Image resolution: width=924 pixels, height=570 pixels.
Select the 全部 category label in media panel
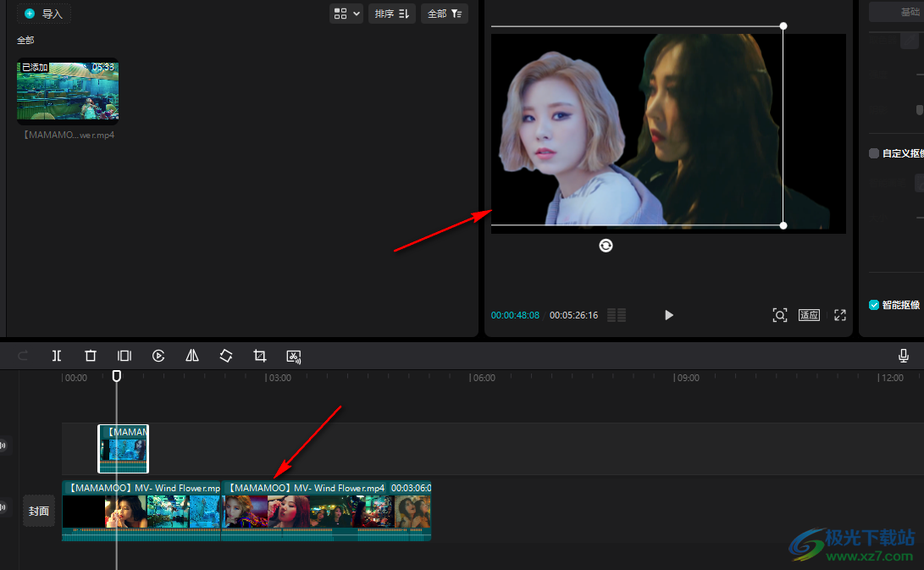point(25,40)
